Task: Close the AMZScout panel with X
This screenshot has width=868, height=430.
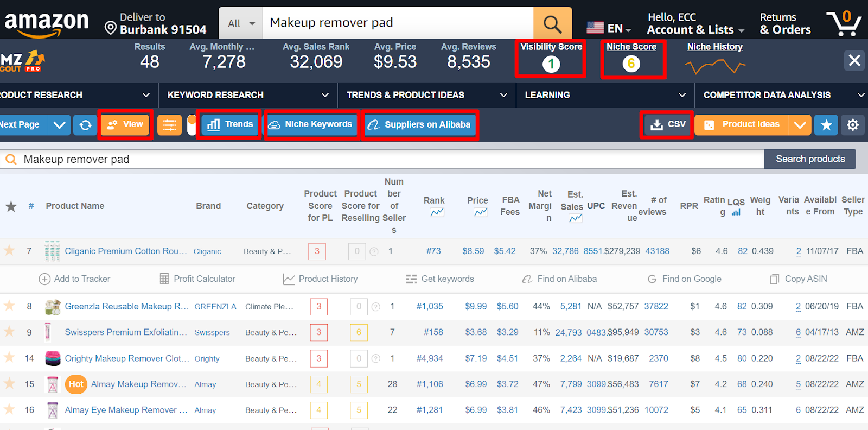Action: [854, 60]
